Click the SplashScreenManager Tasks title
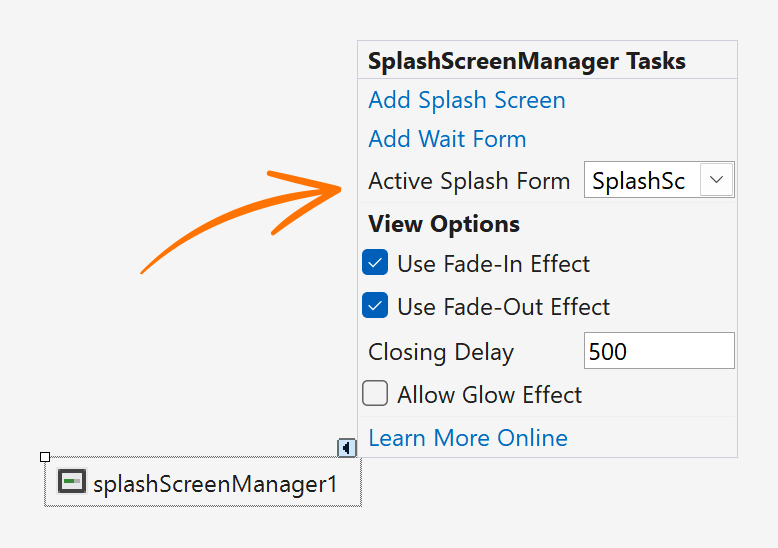The image size is (778, 548). pyautogui.click(x=527, y=61)
